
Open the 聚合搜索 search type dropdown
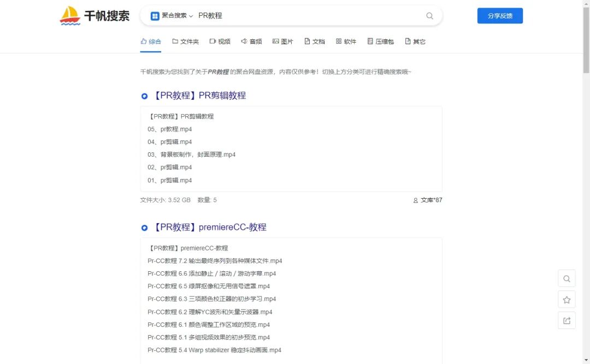tap(172, 16)
